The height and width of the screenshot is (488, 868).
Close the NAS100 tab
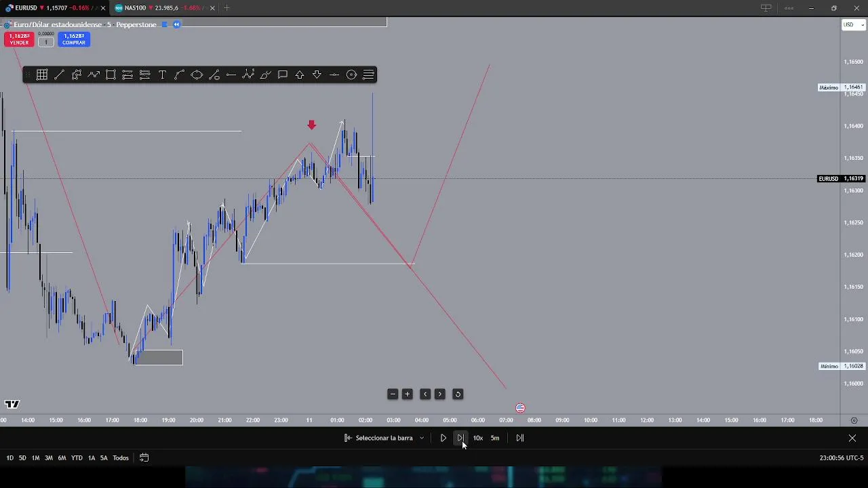(x=212, y=8)
